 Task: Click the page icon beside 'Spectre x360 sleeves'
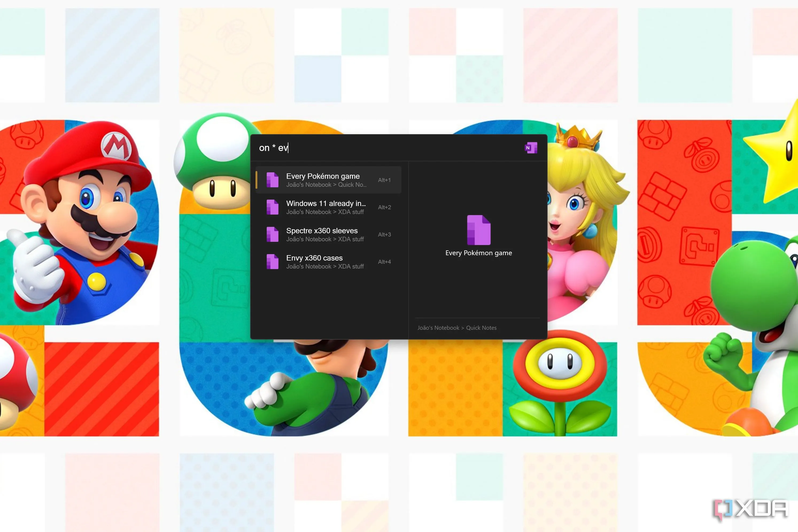(272, 234)
